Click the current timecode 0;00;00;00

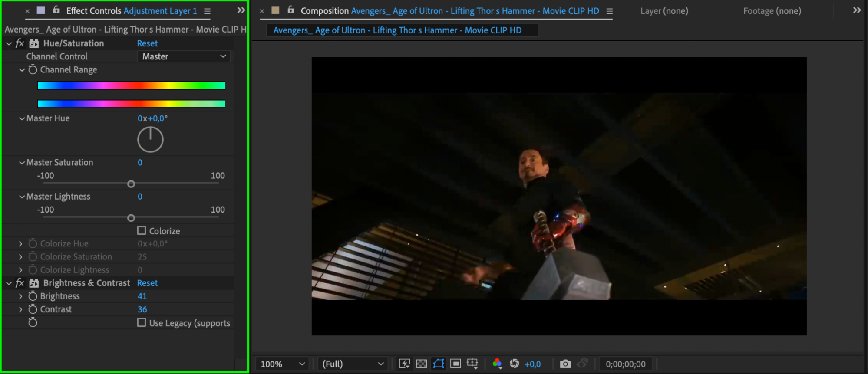(x=626, y=364)
